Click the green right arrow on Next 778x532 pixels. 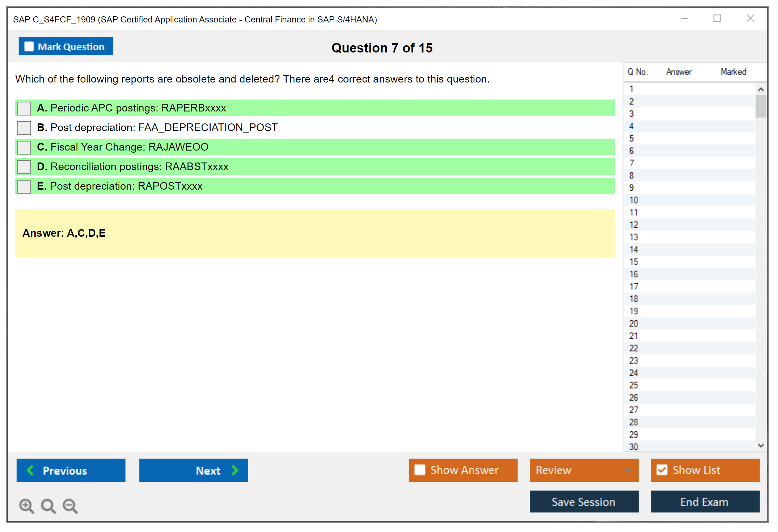click(235, 470)
